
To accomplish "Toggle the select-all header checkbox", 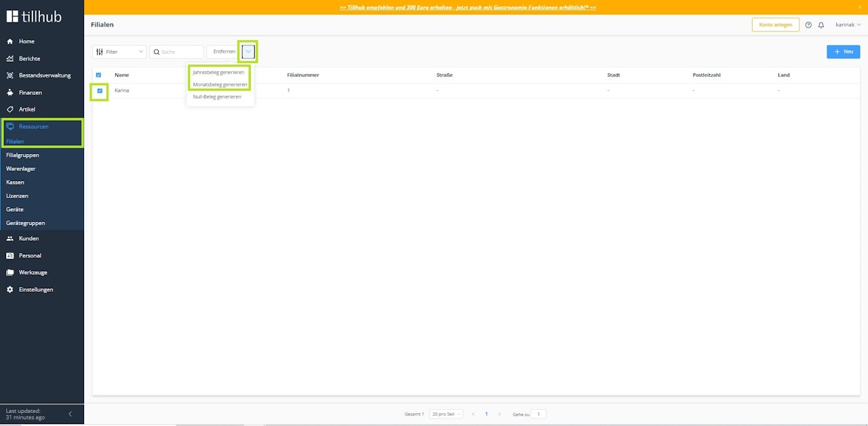I will tap(99, 75).
